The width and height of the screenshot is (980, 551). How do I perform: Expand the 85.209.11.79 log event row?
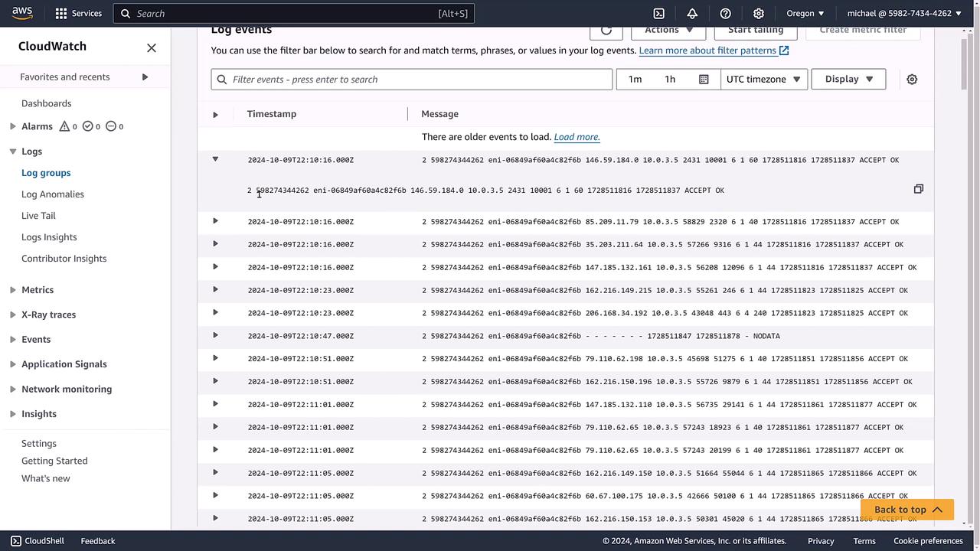215,221
